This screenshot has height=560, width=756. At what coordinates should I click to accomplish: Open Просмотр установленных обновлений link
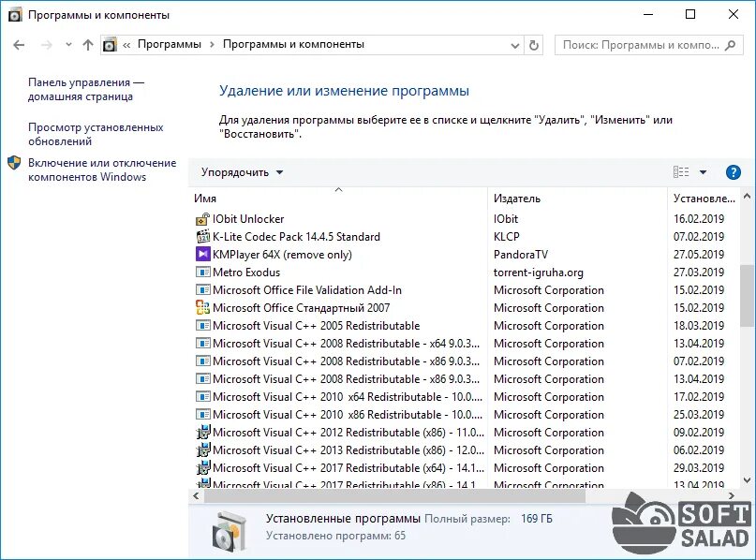coord(96,135)
